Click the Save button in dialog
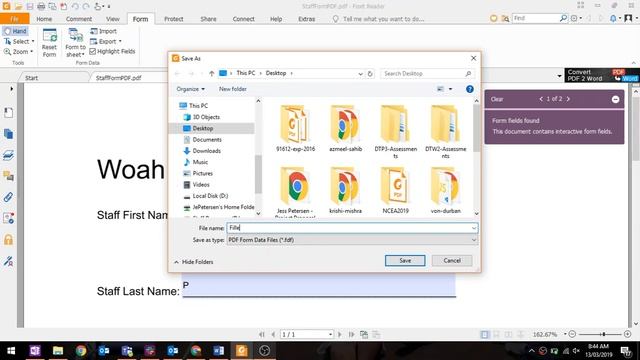Image resolution: width=640 pixels, height=360 pixels. tap(405, 260)
